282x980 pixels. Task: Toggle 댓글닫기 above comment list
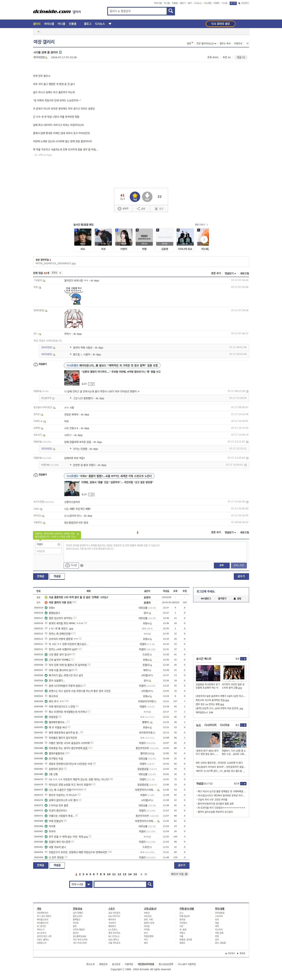[230, 273]
